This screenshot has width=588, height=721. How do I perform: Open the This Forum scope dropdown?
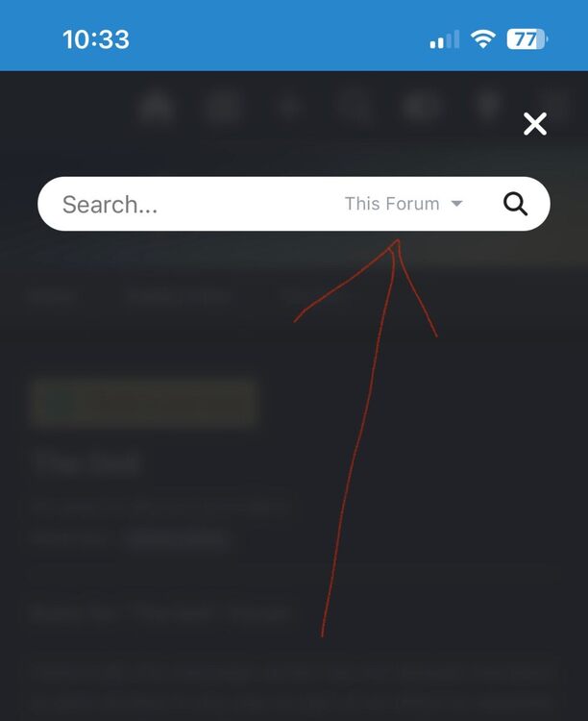[404, 204]
